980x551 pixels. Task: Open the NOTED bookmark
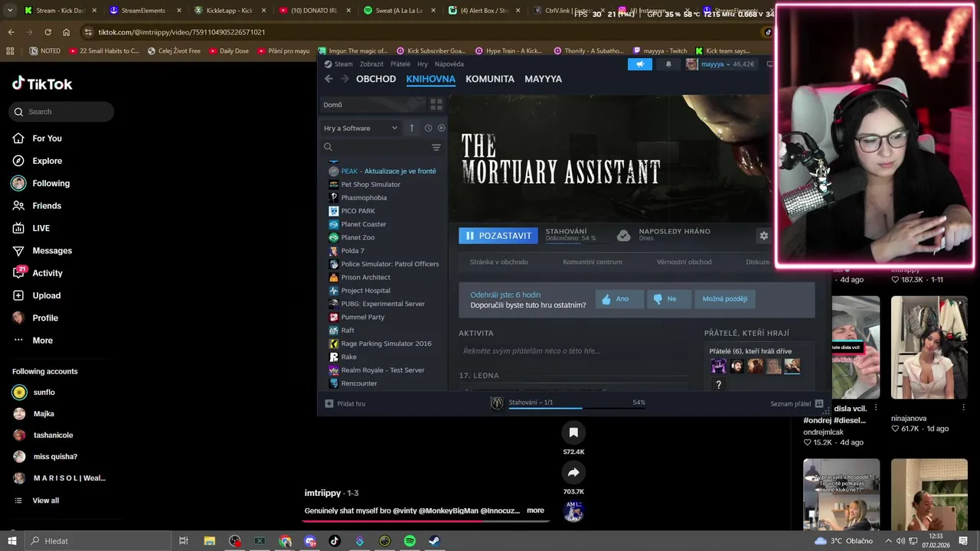click(x=44, y=51)
